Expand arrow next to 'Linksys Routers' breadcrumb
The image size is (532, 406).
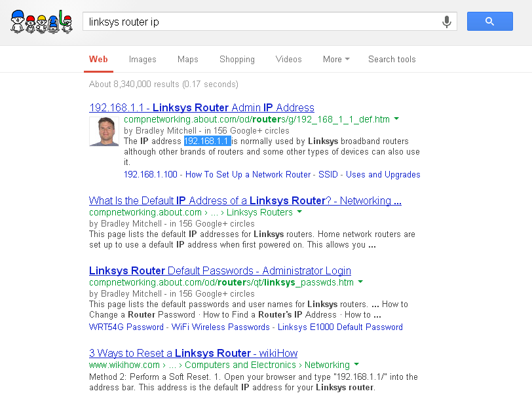299,212
